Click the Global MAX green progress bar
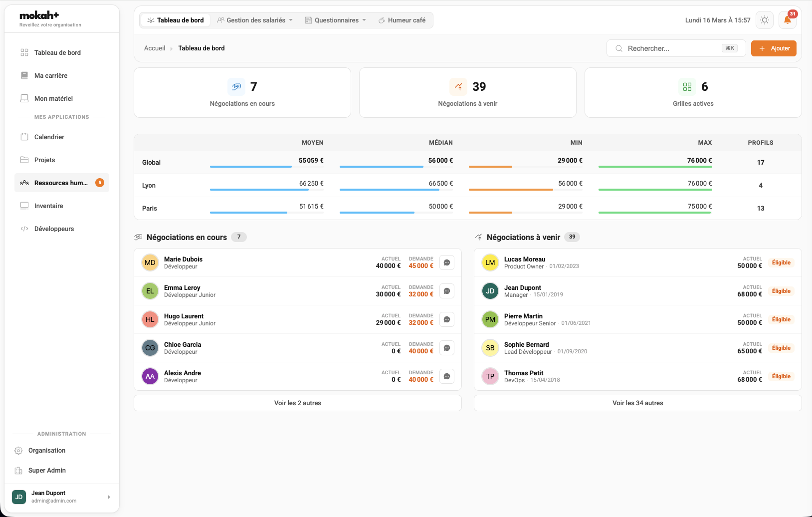Screen dimensions: 812x517 655,167
